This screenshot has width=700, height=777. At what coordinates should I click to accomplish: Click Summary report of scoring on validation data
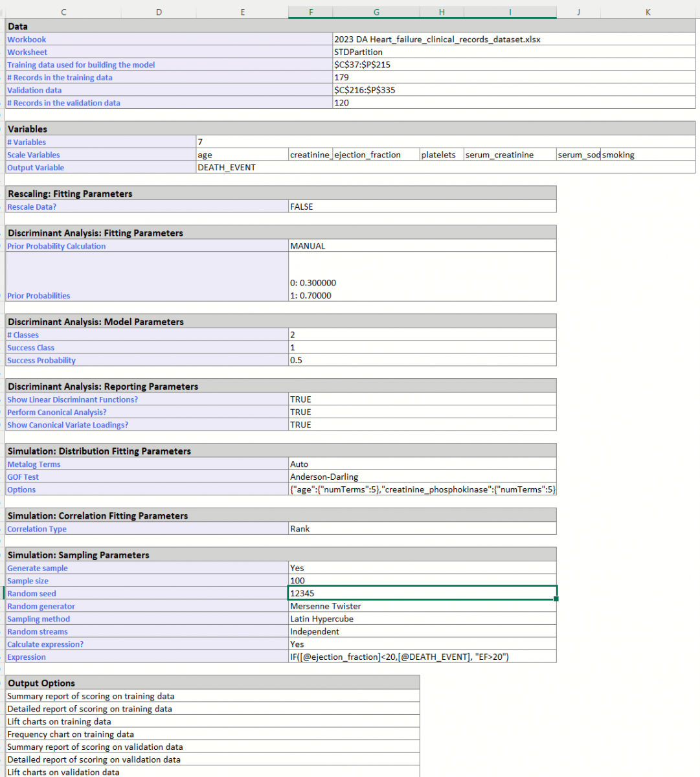[x=95, y=747]
